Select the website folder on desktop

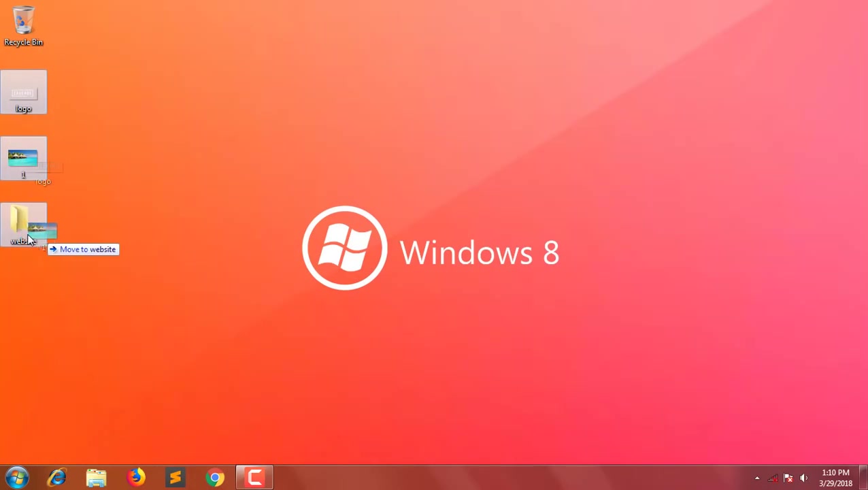23,225
